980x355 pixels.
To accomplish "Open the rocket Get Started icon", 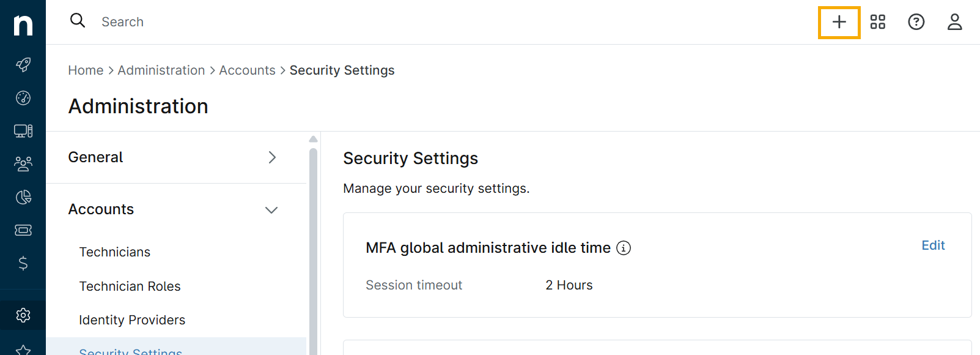I will tap(23, 64).
